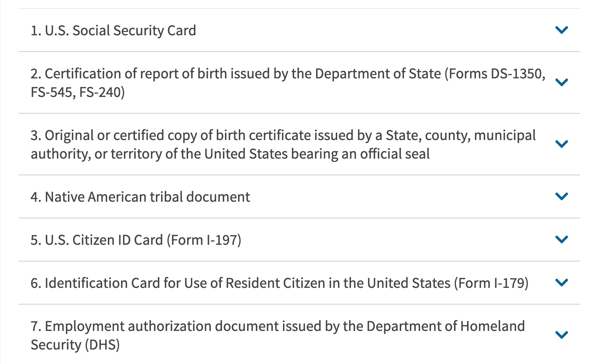Viewport: 592px width, 364px height.
Task: Click the Native American tribal document chevron
Action: 561,196
